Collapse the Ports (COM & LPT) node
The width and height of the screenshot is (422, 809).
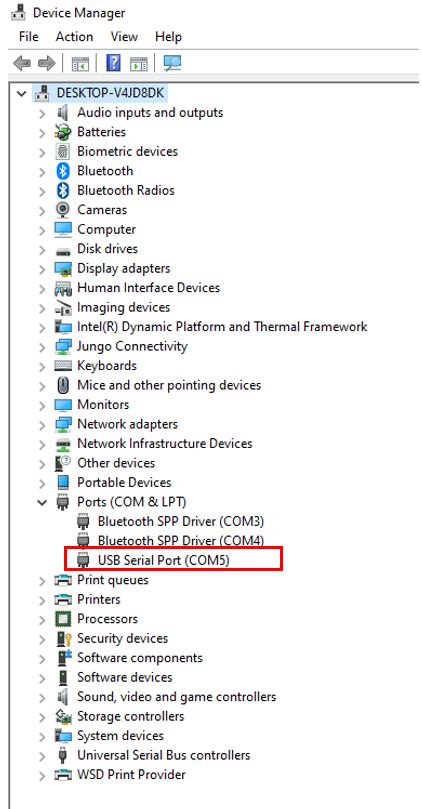(42, 502)
